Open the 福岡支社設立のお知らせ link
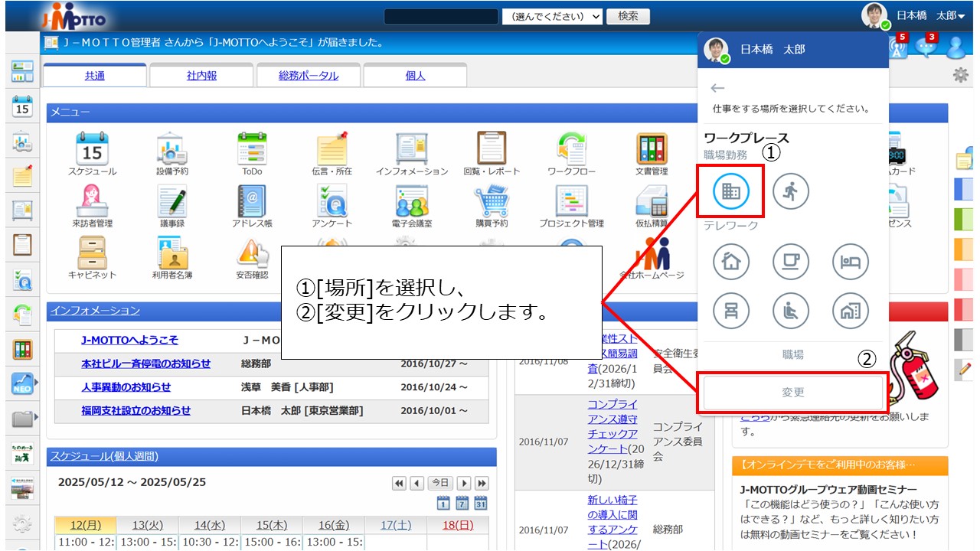This screenshot has height=551, width=980. pos(136,411)
